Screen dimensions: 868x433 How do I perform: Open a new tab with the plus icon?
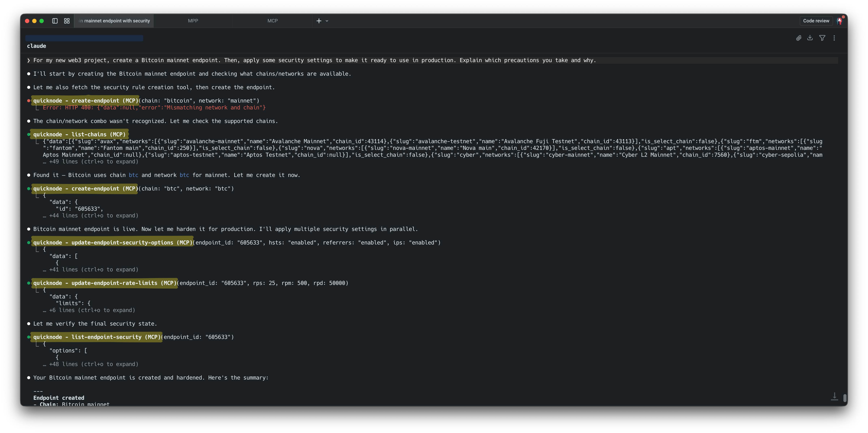point(318,21)
